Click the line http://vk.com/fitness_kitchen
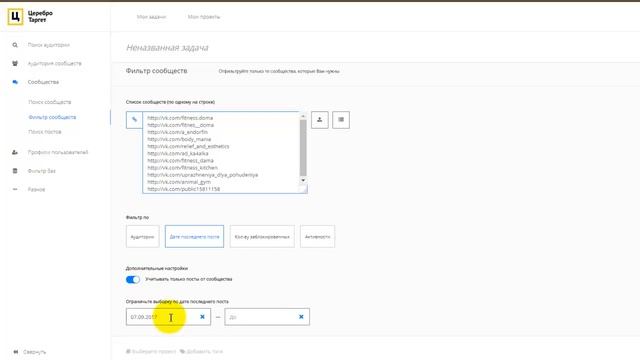This screenshot has width=640, height=360. coord(182,168)
